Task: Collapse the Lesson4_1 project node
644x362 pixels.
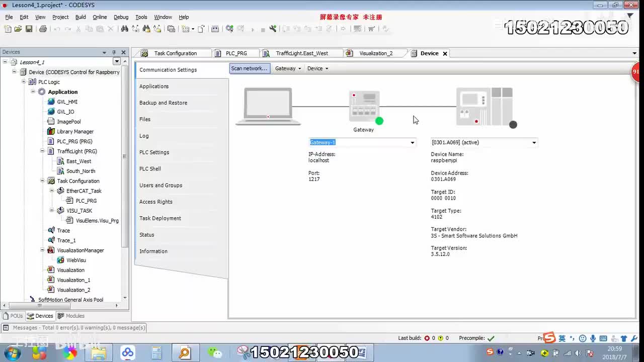Action: point(5,62)
